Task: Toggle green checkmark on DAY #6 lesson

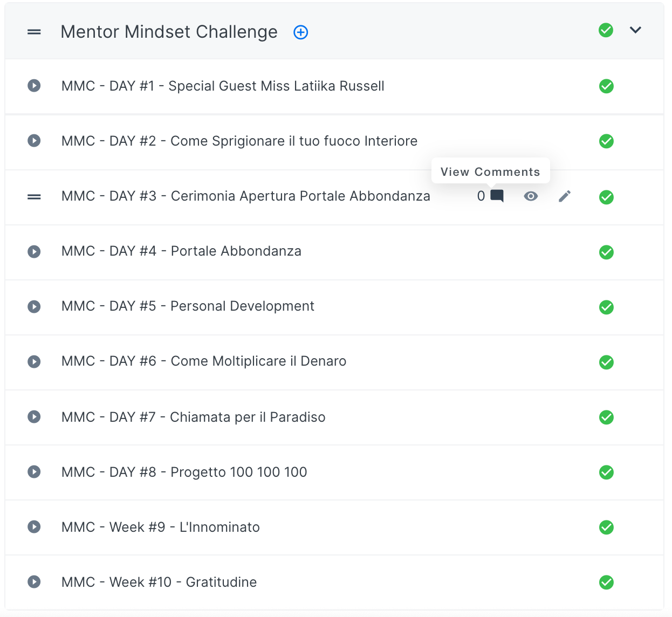Action: pyautogui.click(x=606, y=362)
